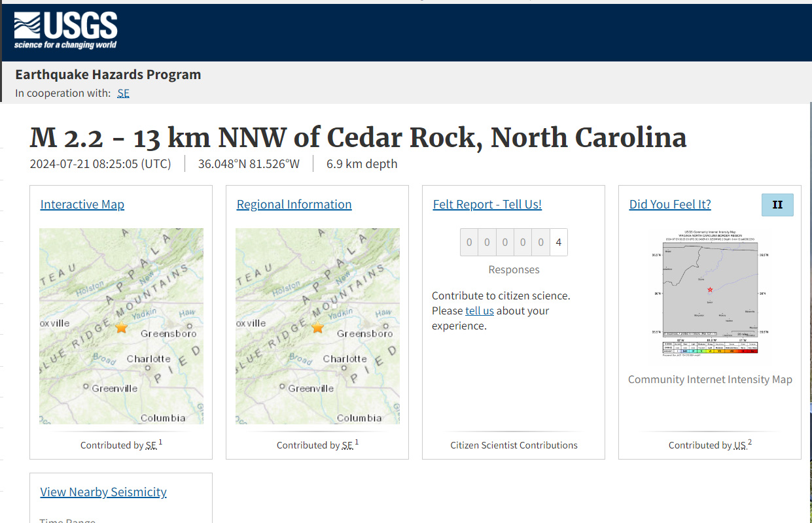Click the US contributor link under Did You Feel It?
Screen dimensions: 812x523
[740, 445]
